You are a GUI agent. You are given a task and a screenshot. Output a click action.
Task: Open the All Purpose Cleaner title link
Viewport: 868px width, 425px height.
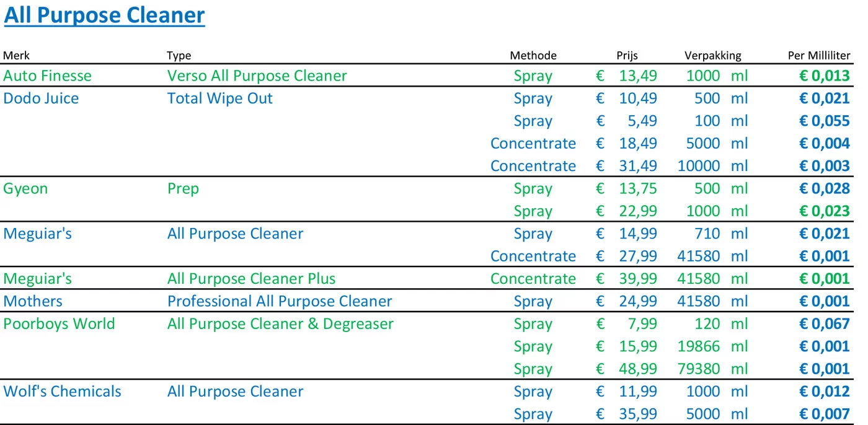[104, 15]
